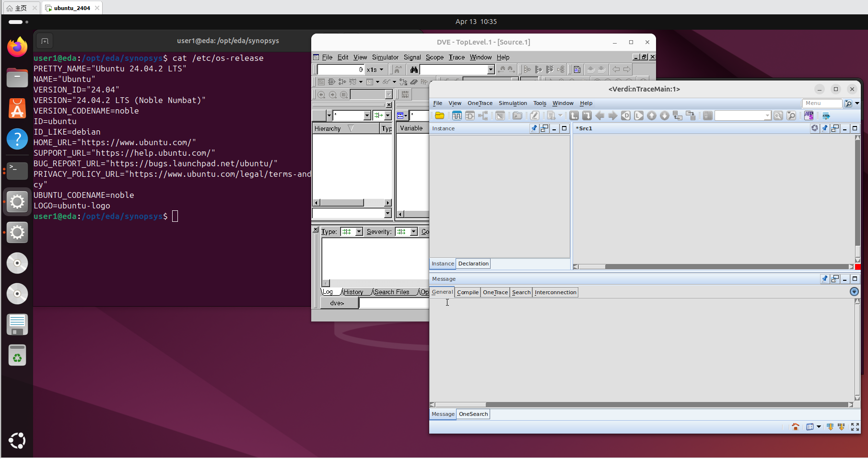Image resolution: width=868 pixels, height=459 pixels.
Task: Click the Hierarchy column header in DVE
Action: coord(346,128)
